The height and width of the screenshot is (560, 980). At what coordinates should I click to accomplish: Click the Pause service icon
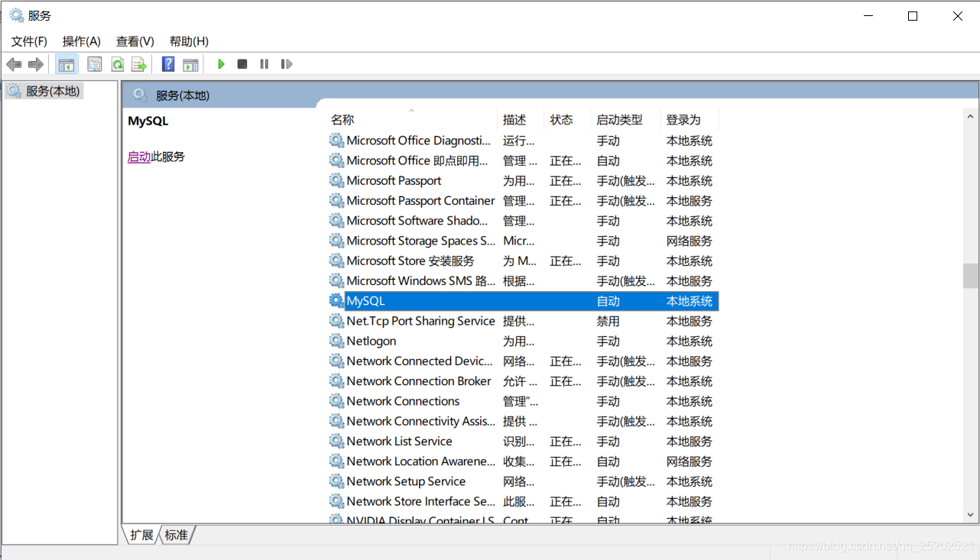(x=264, y=64)
